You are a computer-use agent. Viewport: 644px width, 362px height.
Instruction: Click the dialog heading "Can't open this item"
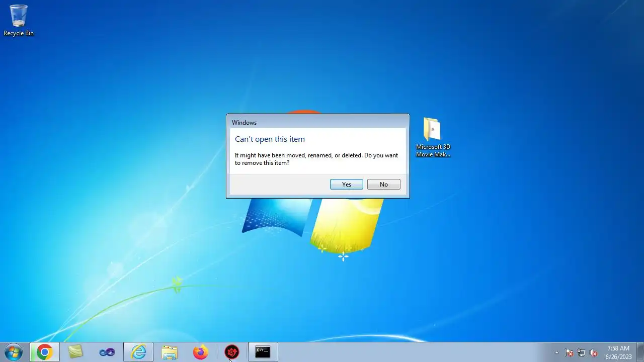(x=270, y=139)
